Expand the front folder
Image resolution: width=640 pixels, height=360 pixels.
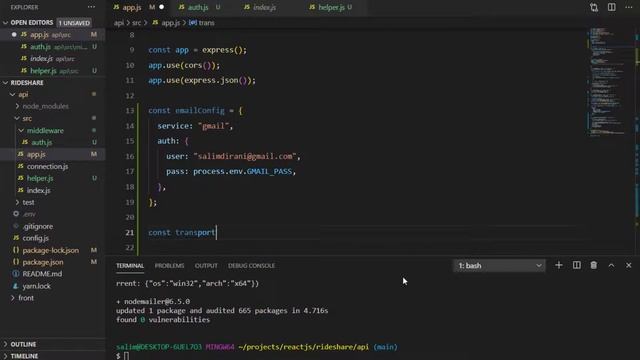click(12, 298)
